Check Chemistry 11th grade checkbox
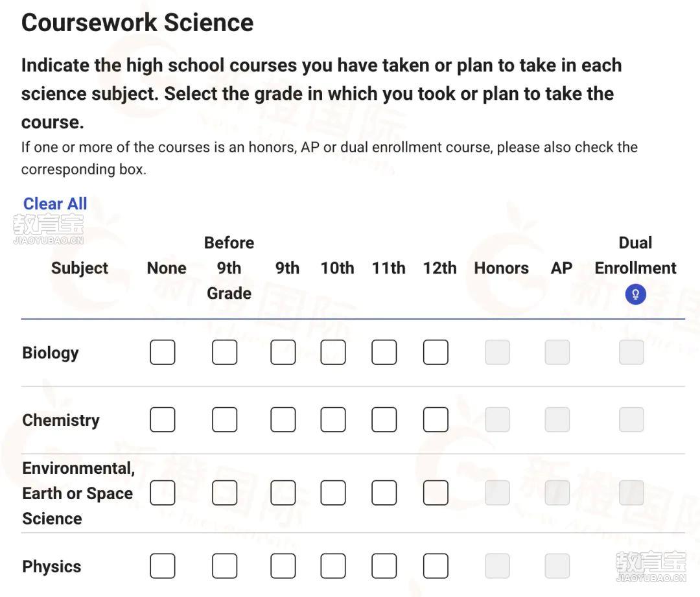The image size is (700, 597). (x=384, y=420)
